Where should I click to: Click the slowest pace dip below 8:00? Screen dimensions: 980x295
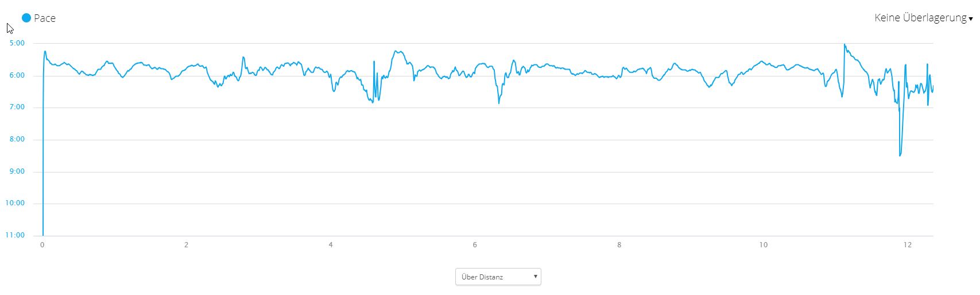tap(900, 155)
